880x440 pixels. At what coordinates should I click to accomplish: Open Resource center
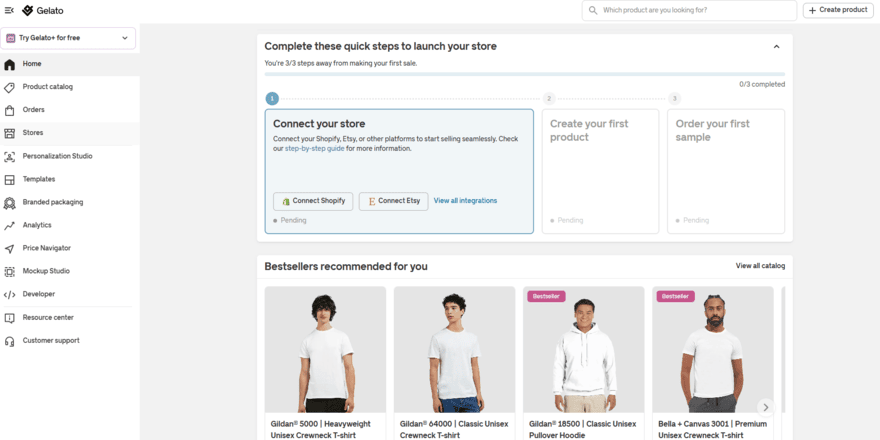(x=70, y=318)
